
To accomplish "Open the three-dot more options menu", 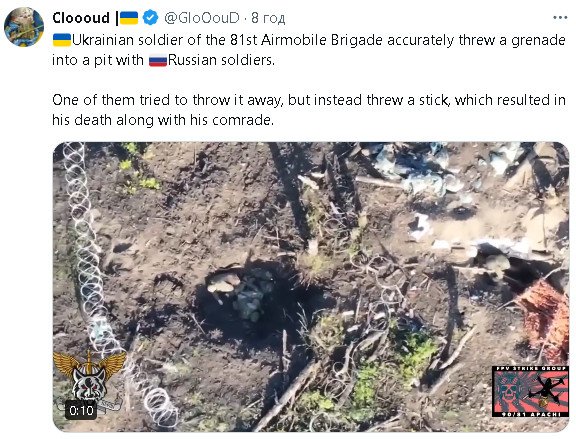I will pos(560,18).
